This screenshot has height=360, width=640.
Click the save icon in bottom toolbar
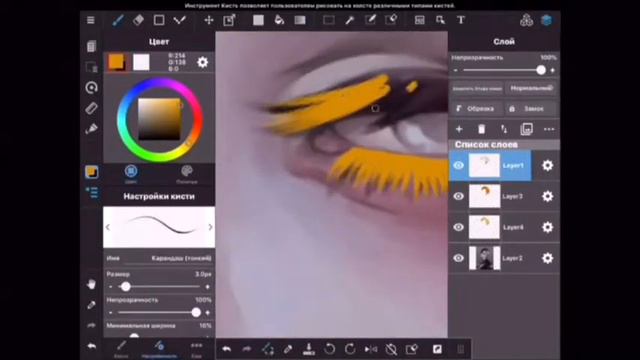pos(309,349)
